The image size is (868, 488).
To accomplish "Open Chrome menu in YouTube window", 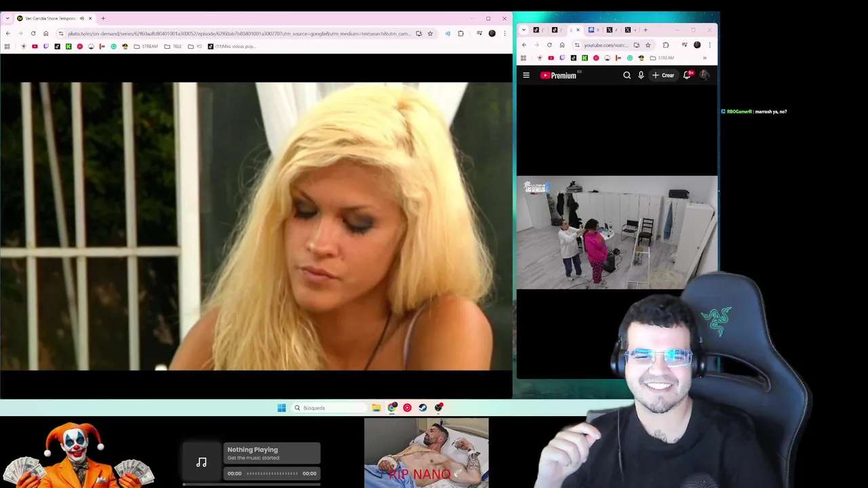I will click(710, 45).
